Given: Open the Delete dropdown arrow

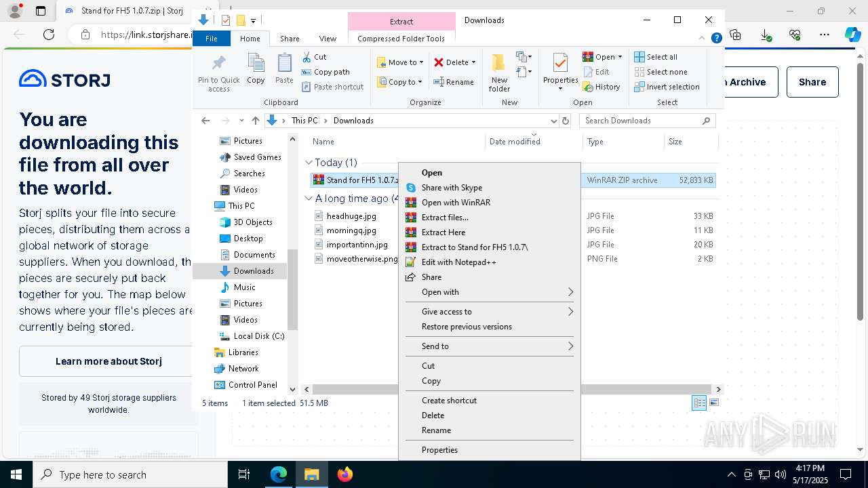Looking at the screenshot, I should click(x=473, y=62).
